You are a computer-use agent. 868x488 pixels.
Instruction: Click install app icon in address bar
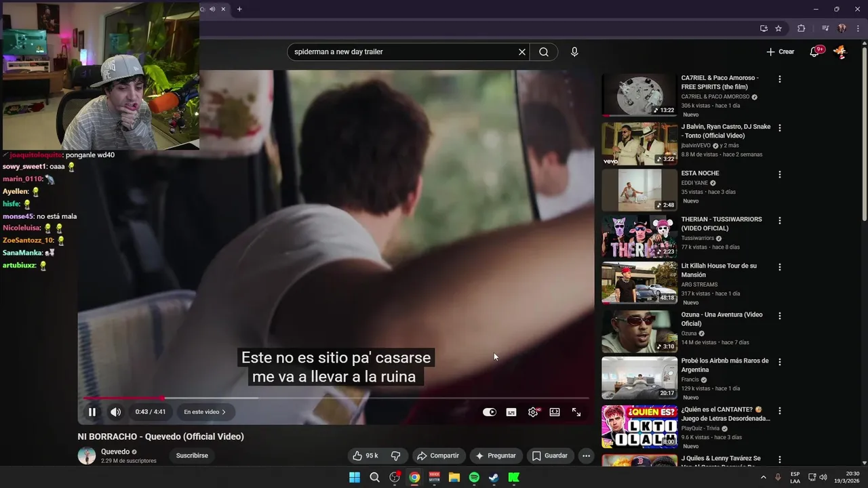click(x=764, y=28)
